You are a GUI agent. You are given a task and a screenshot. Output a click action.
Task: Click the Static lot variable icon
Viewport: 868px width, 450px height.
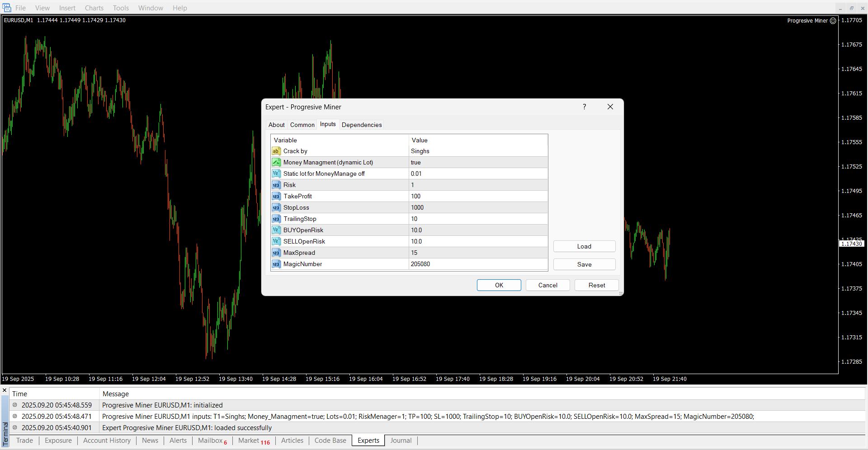pos(276,173)
